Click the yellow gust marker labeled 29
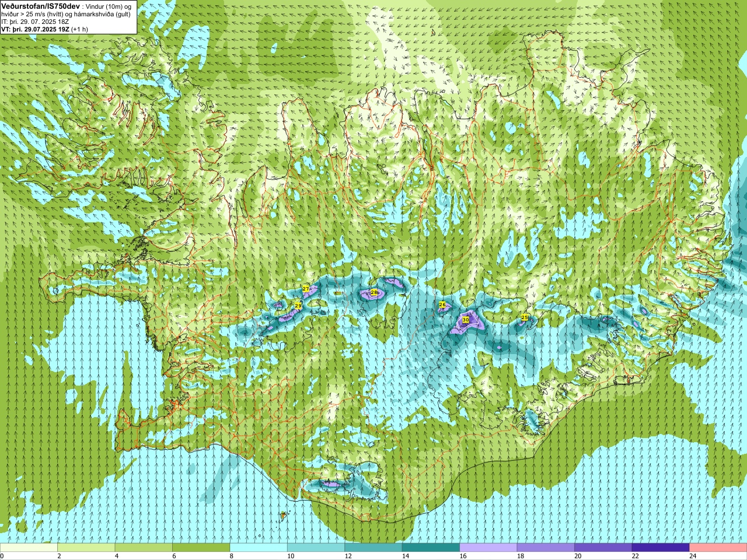 pyautogui.click(x=298, y=306)
